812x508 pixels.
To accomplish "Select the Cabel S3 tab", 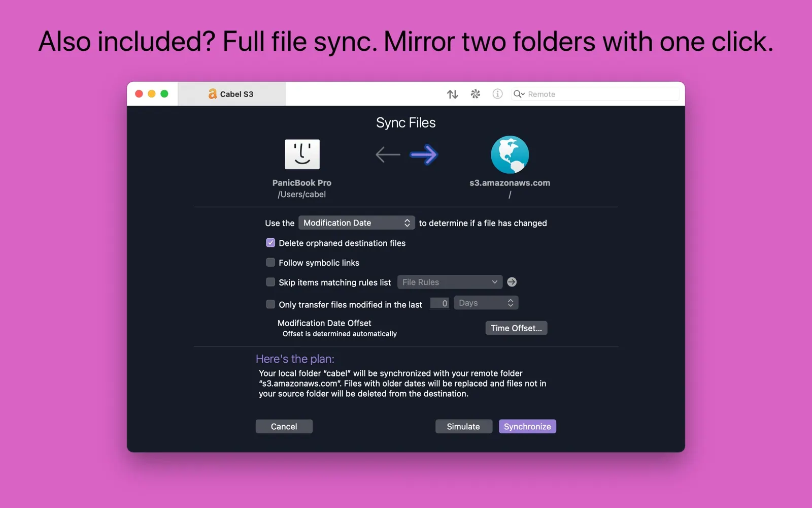I will 231,94.
